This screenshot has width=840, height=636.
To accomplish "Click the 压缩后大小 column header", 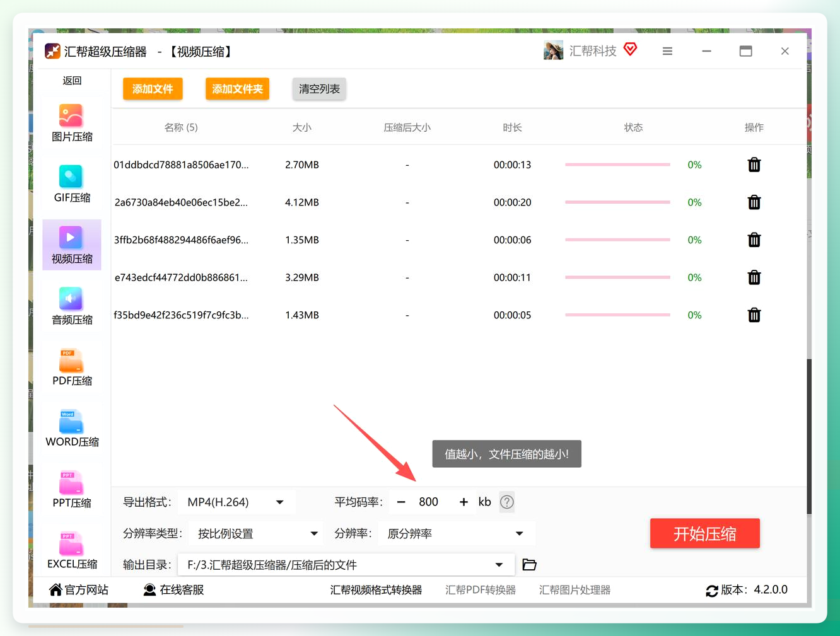I will click(407, 128).
